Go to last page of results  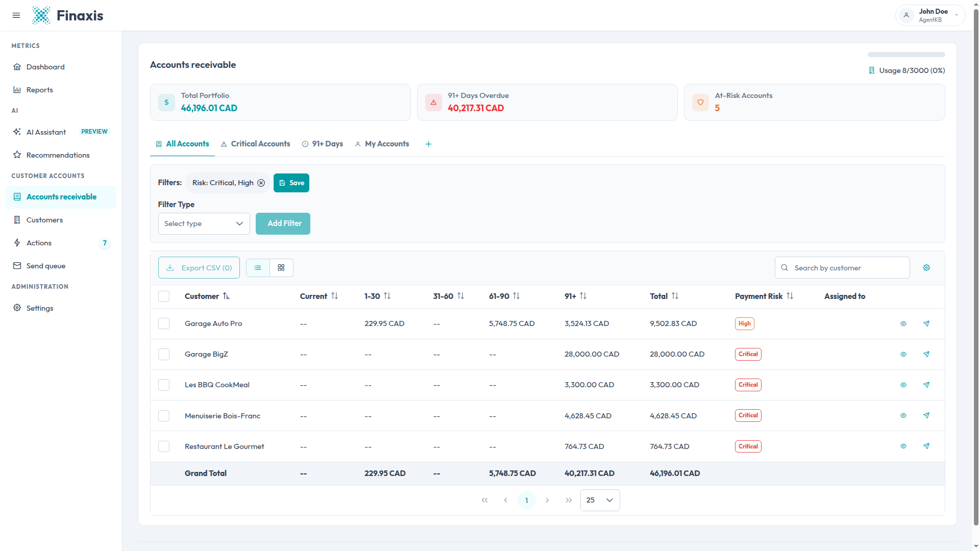569,500
